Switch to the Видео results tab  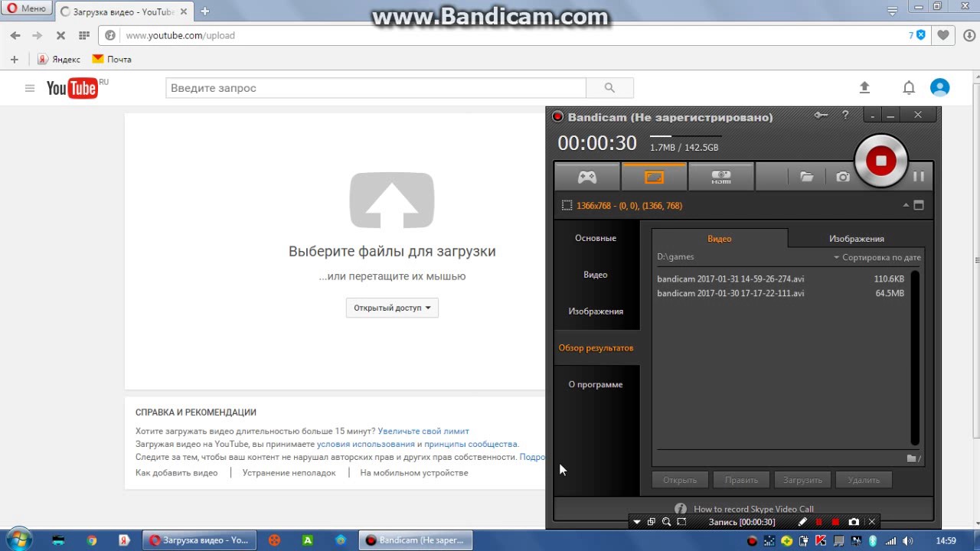click(x=720, y=239)
